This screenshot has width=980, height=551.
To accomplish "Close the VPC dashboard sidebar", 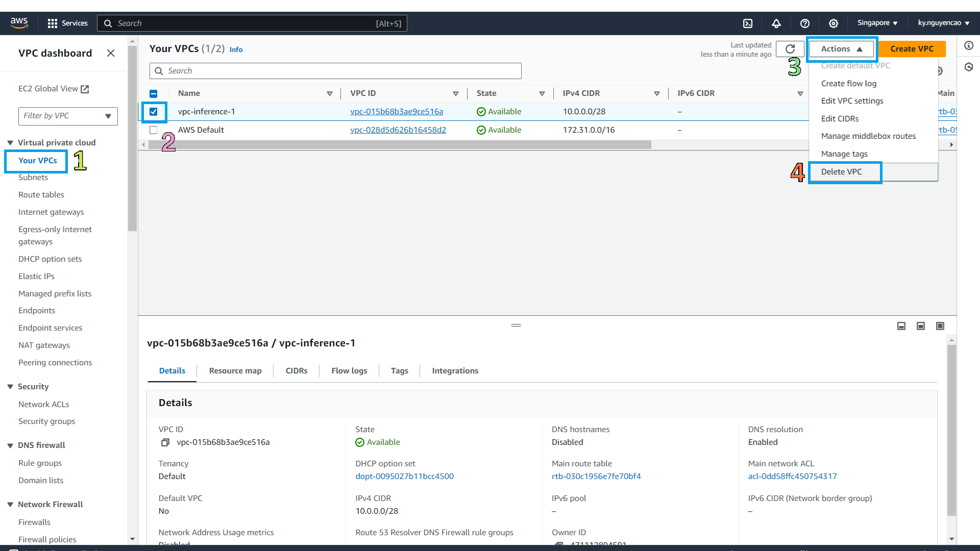I will point(111,53).
